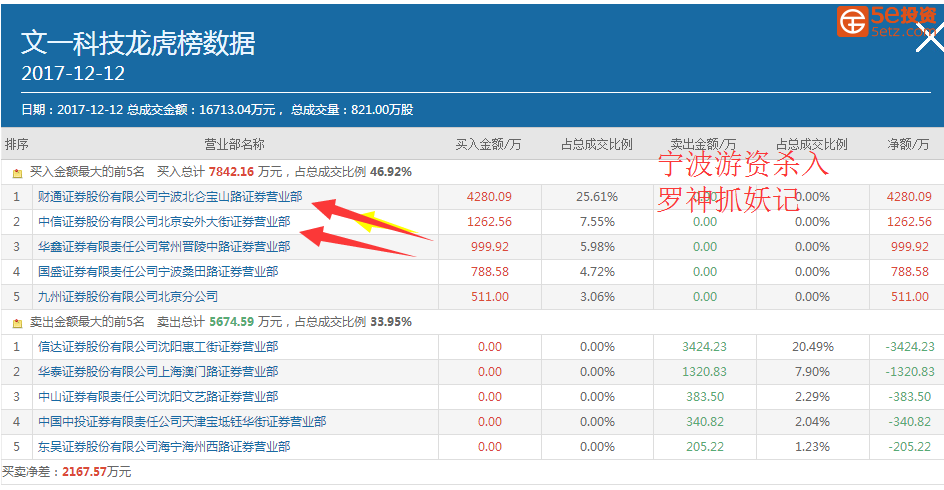Click the 总成交量 821.00万股 summary text
This screenshot has width=944, height=490.
[352, 110]
